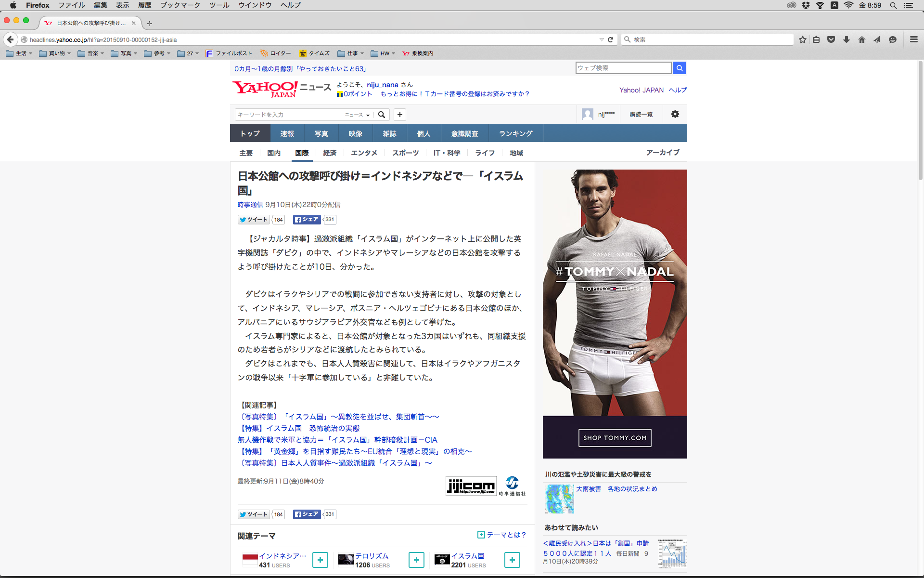Screen dimensions: 924x578
Task: Open the Firefox hamburger menu
Action: (913, 39)
